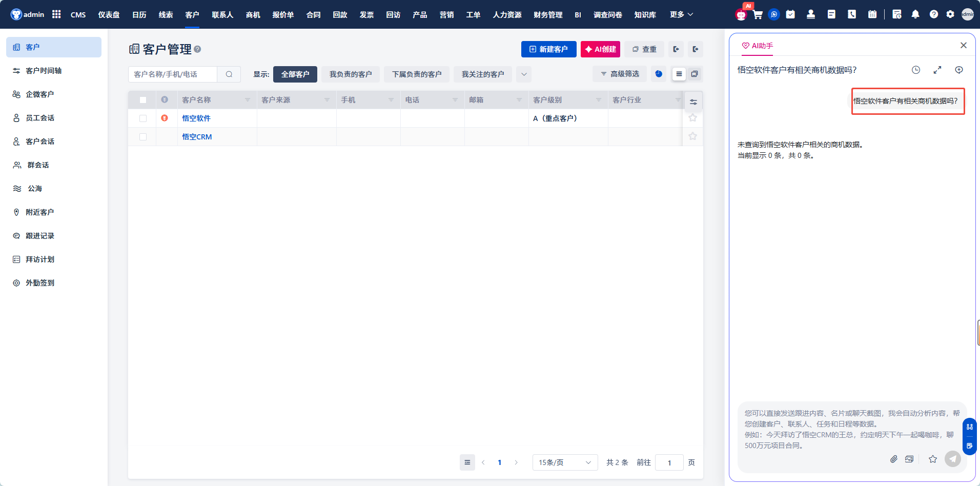Open 公海 in the left sidebar

click(x=35, y=189)
